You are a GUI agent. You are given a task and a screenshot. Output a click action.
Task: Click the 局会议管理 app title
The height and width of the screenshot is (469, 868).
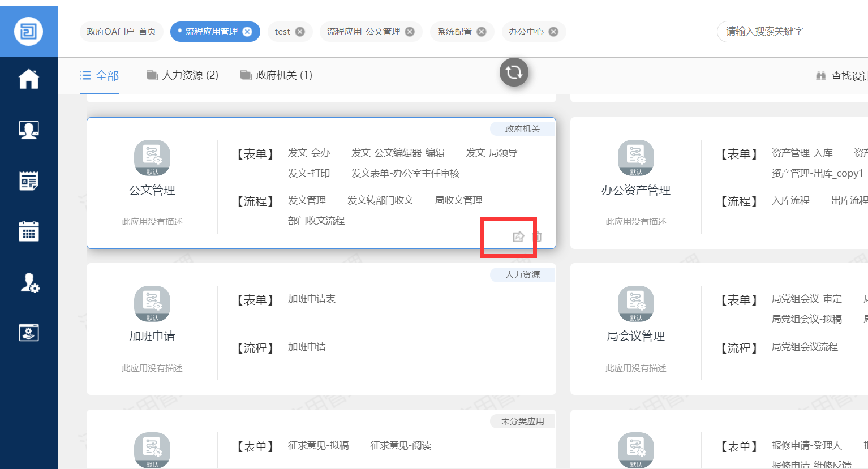pyautogui.click(x=636, y=336)
